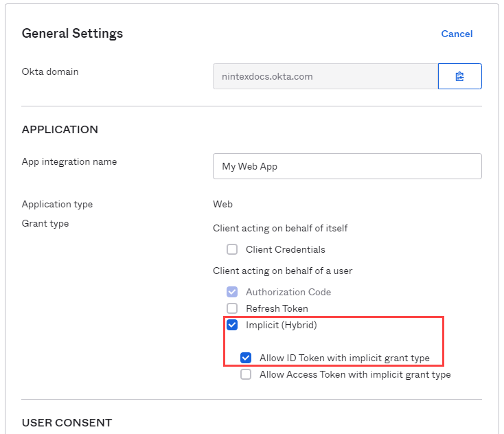Click the Okta domain field

point(325,76)
